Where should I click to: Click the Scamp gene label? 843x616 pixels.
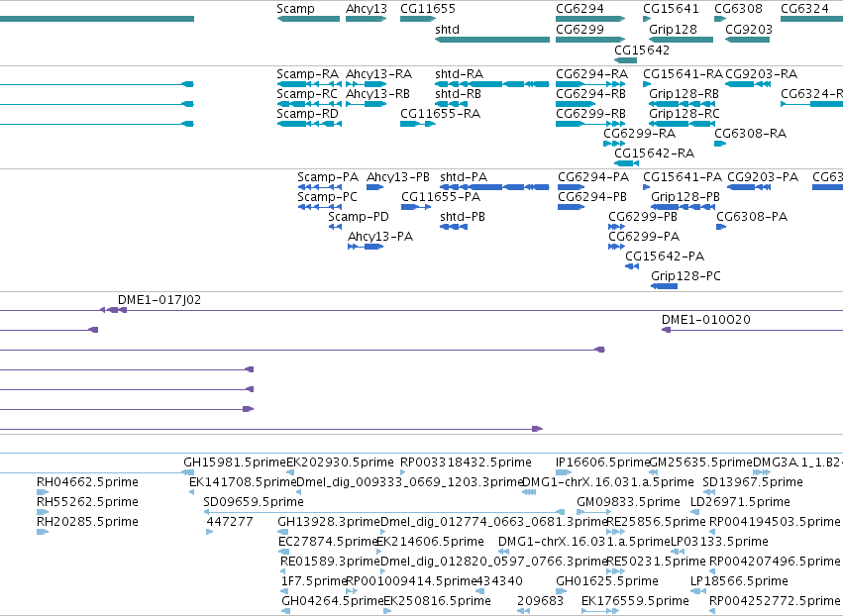pos(295,9)
